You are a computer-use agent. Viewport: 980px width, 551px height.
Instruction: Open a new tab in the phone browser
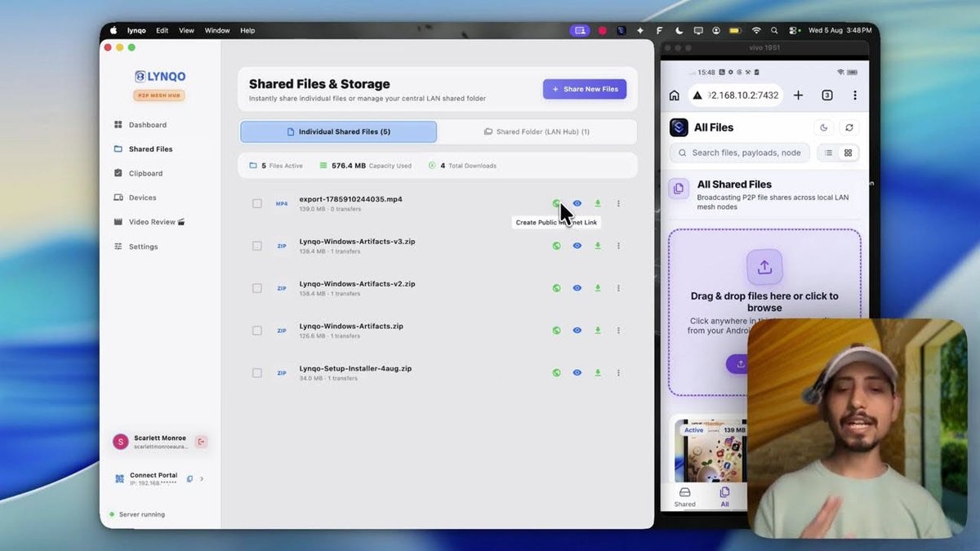[799, 96]
